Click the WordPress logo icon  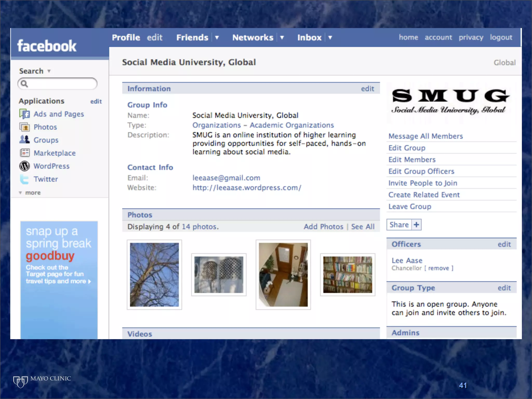coord(24,166)
